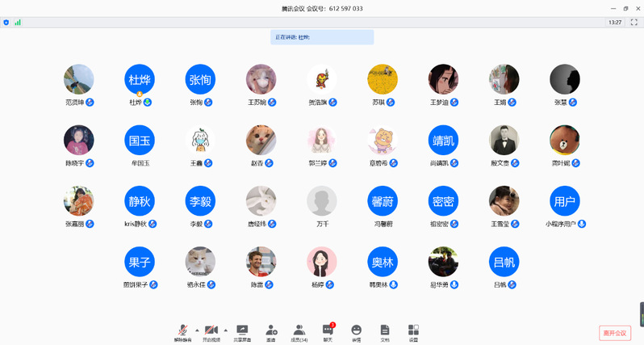Open the 聊天 chat panel
Viewport: 644px width, 345px height.
coord(328,330)
